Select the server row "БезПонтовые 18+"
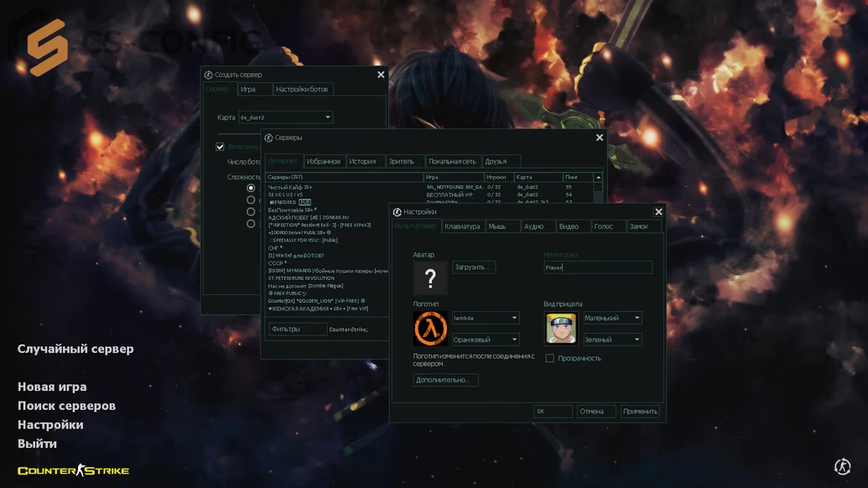The image size is (868, 488). point(326,210)
